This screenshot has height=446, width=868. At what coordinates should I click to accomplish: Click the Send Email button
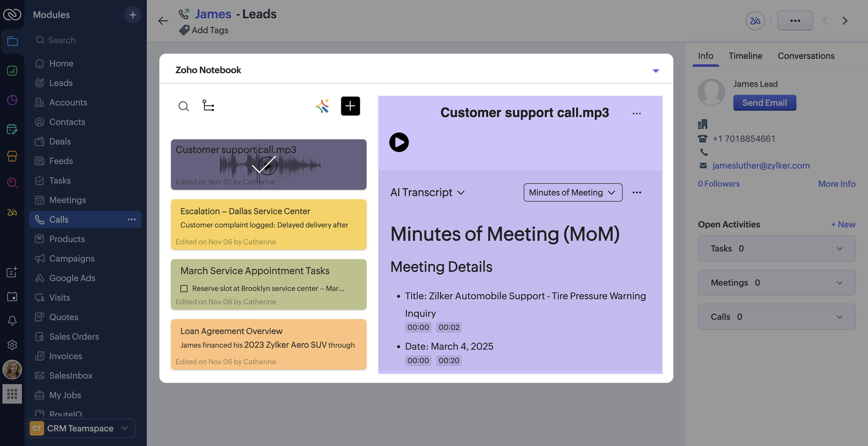[765, 103]
